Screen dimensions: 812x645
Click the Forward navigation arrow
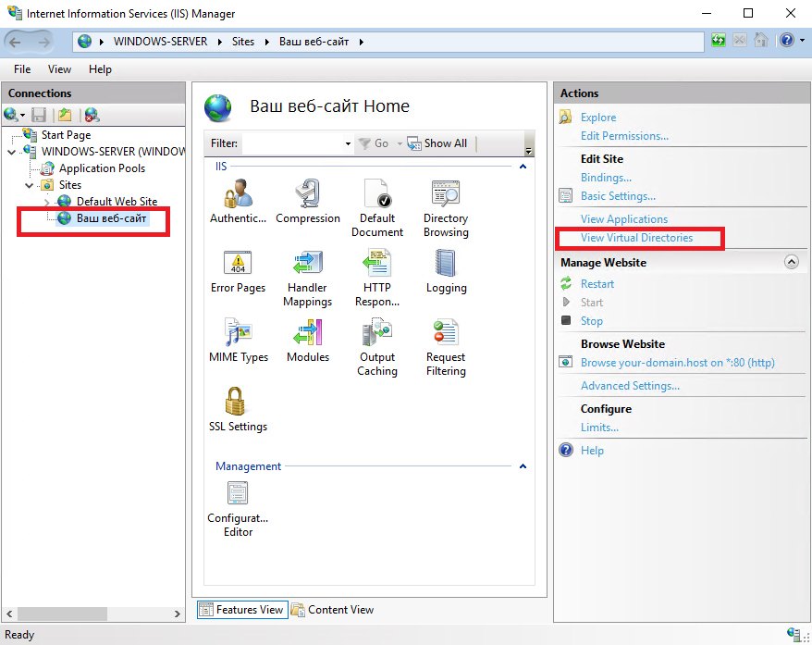click(44, 42)
